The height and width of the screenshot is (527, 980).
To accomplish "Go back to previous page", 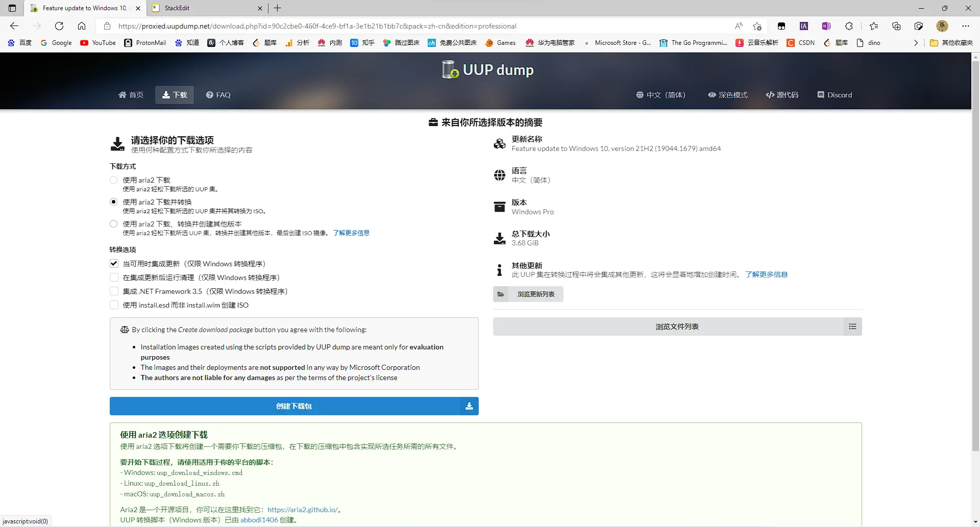I will click(x=14, y=26).
